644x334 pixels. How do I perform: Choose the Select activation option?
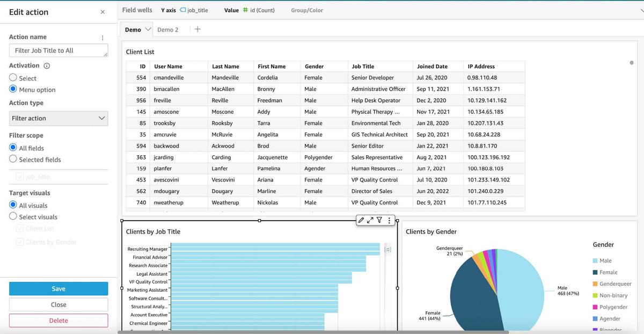click(13, 78)
